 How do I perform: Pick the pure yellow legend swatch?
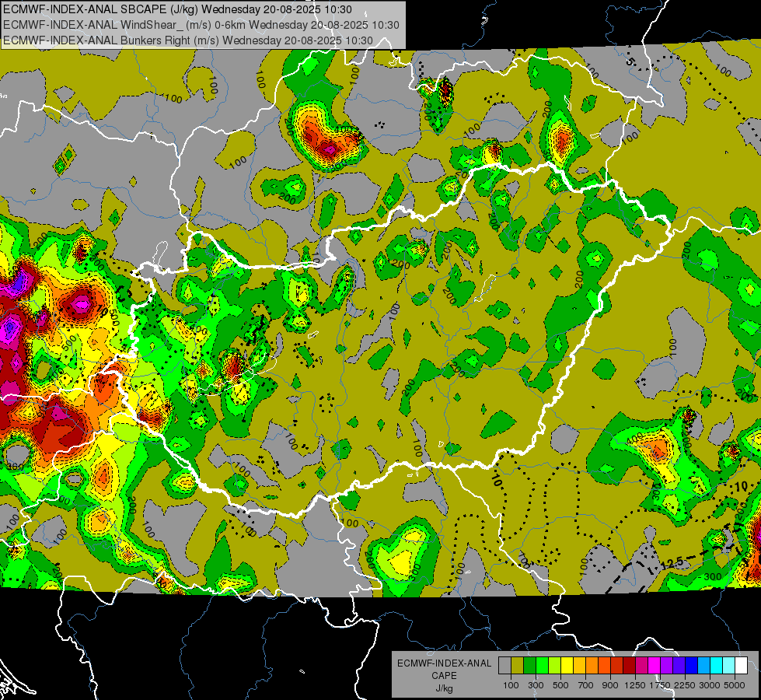pyautogui.click(x=567, y=665)
